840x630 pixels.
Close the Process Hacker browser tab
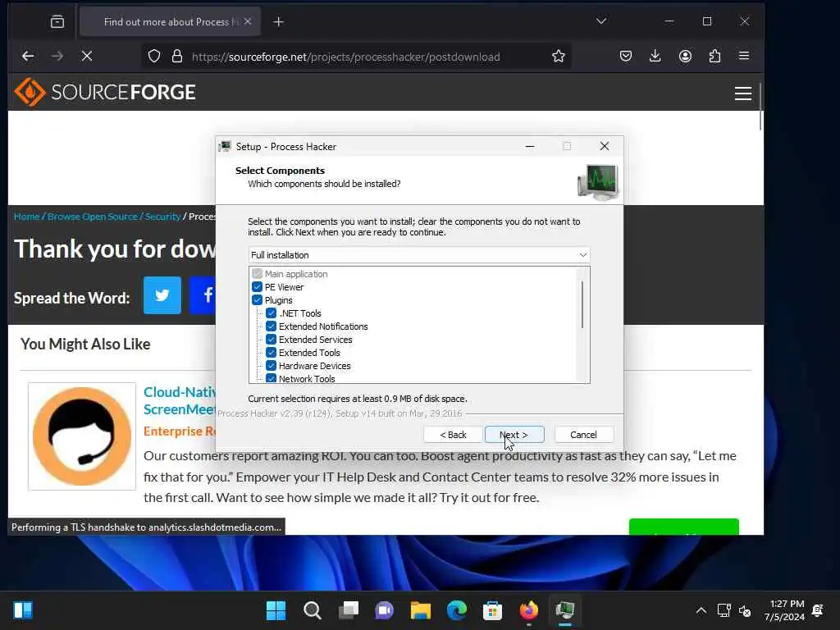pos(248,21)
